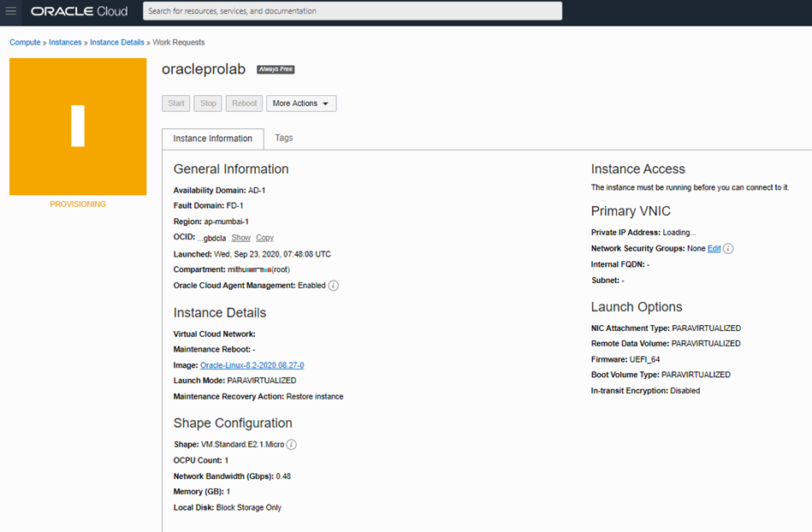812x532 pixels.
Task: Click NIC Attachment Type PARAVIRTUALIZED value
Action: (x=707, y=328)
